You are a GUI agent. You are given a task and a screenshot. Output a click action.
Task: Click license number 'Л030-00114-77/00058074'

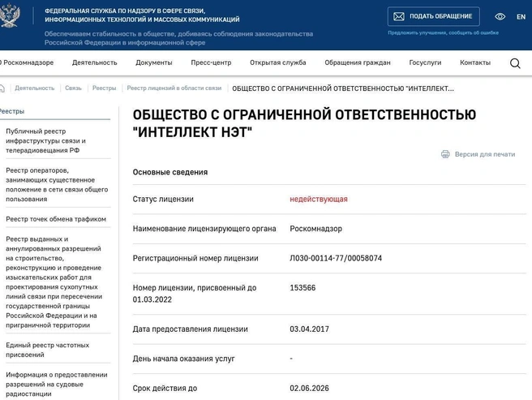tap(336, 258)
